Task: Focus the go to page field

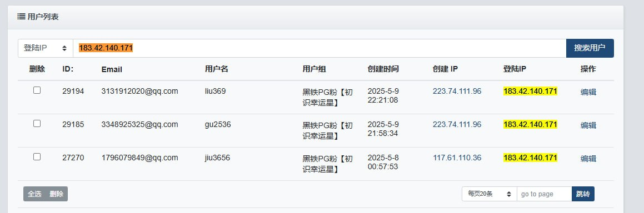Action: pyautogui.click(x=544, y=194)
